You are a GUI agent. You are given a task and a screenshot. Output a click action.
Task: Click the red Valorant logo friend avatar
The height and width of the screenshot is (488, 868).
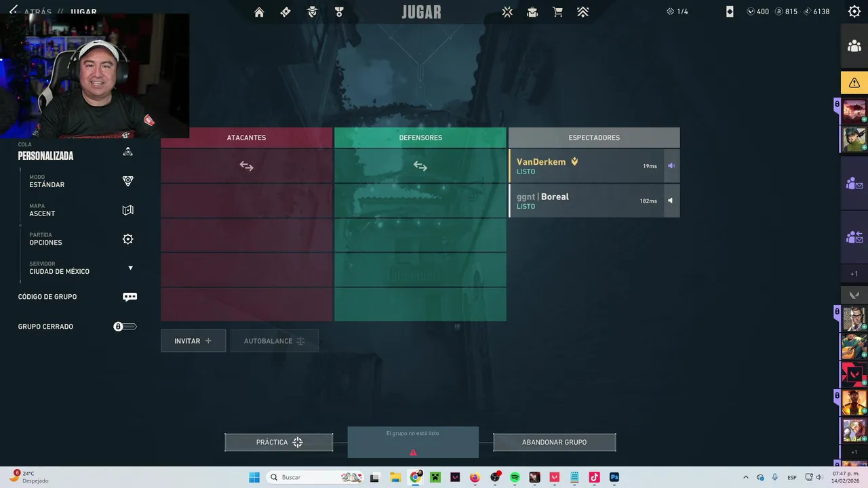pos(854,373)
